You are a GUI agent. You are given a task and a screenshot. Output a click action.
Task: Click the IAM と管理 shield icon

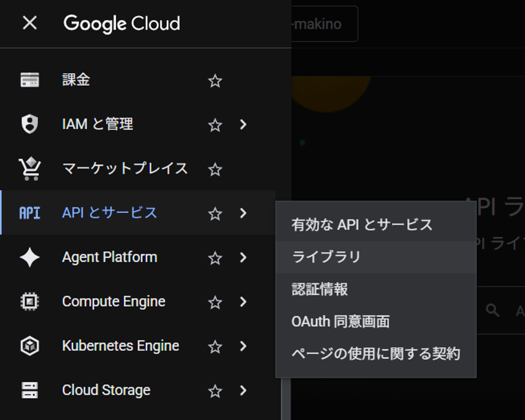[30, 124]
